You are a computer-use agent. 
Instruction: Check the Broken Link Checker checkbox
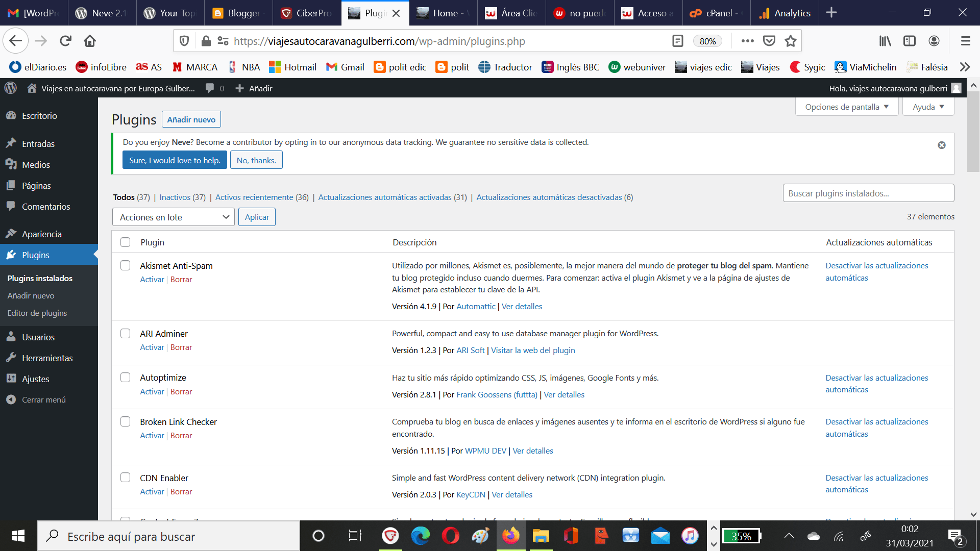point(125,421)
